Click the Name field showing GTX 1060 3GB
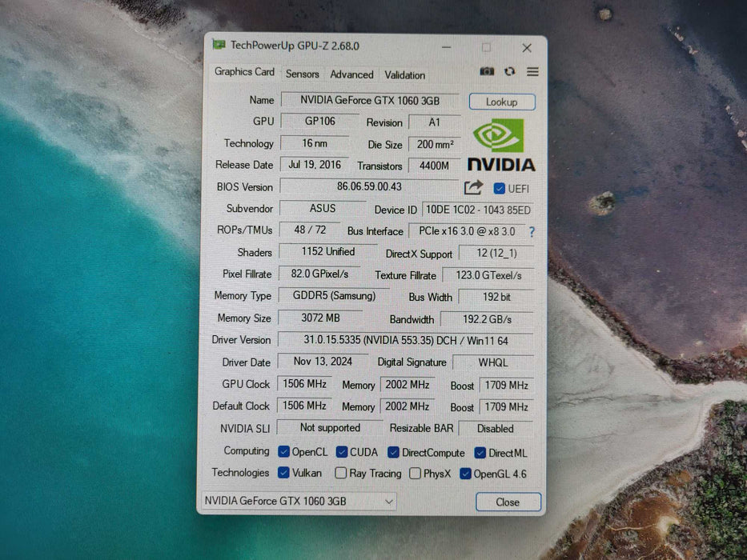This screenshot has height=560, width=747. tap(372, 100)
